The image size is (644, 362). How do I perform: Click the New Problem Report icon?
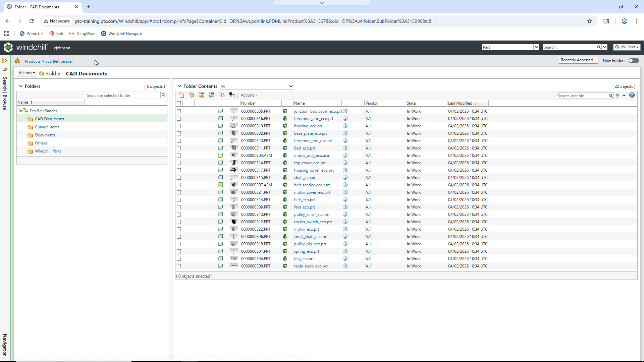(202, 95)
